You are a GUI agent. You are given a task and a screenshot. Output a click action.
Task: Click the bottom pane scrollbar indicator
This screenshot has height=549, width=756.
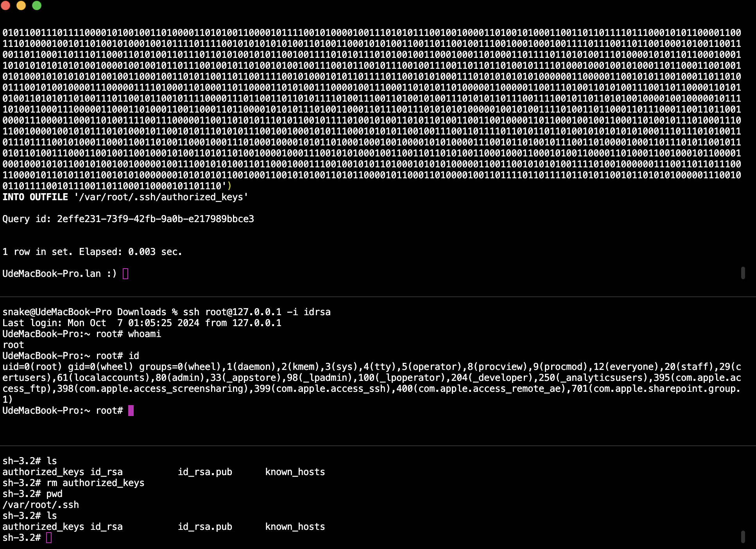tap(743, 537)
